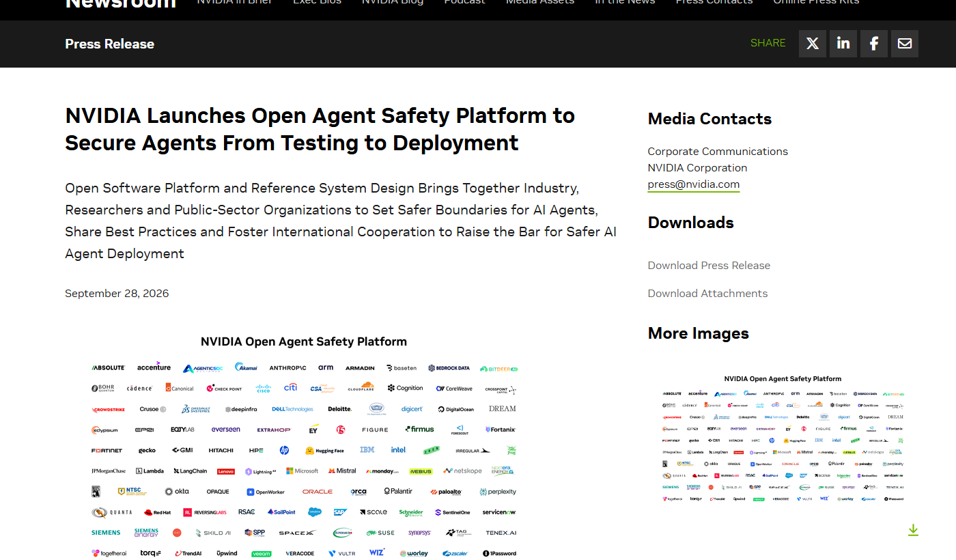Click the 'NVIDIA Corporation' text under Media Contacts
This screenshot has height=560, width=956.
[x=697, y=168]
